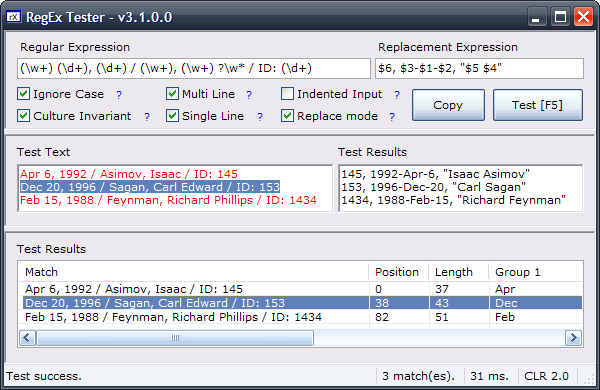This screenshot has width=600, height=390.
Task: Disable the Replace mode checkbox
Action: [x=287, y=116]
